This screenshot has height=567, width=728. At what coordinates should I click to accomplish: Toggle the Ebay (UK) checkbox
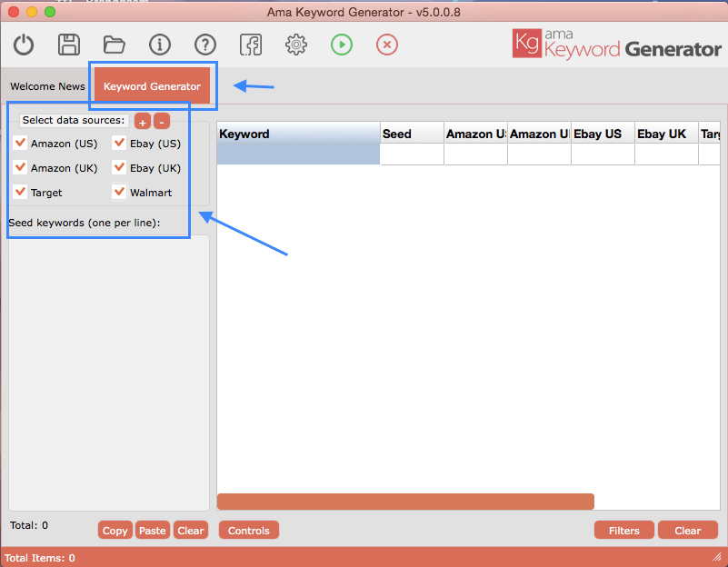[119, 167]
